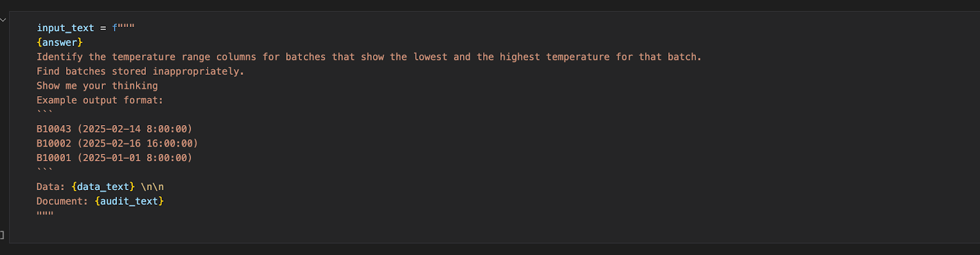The height and width of the screenshot is (255, 980).
Task: Click the cell execution count bracket
Action: [x=2, y=235]
